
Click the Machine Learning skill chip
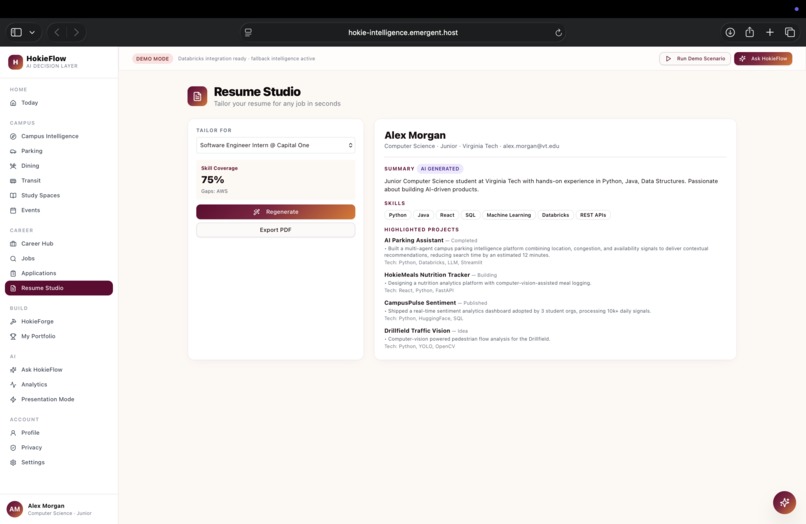click(x=509, y=215)
